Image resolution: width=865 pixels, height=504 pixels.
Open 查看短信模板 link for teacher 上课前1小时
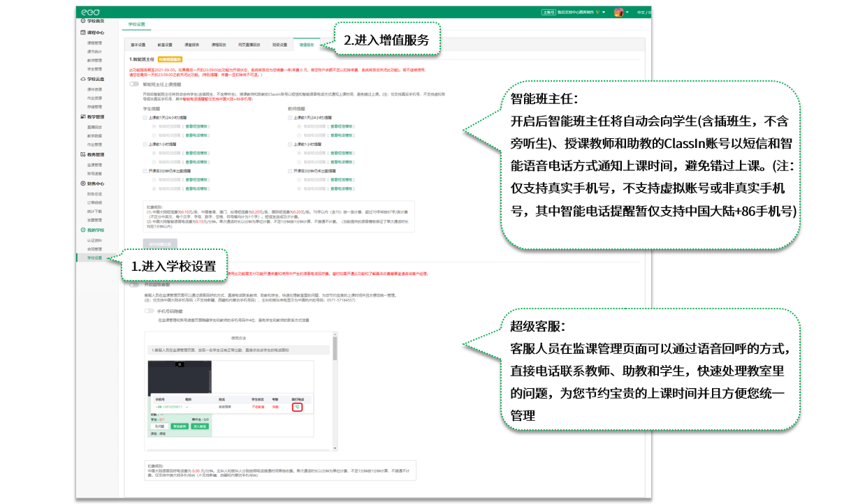(341, 152)
